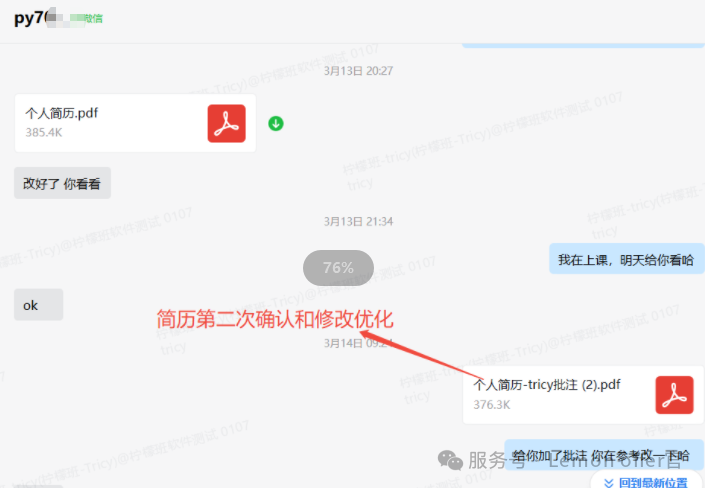This screenshot has width=705, height=488.
Task: Select the message 我在上课，明天给你看哈
Action: (x=626, y=259)
